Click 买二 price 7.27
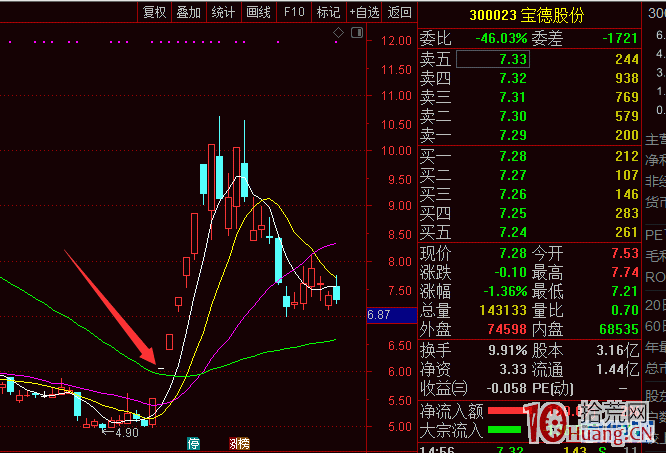Image resolution: width=666 pixels, height=453 pixels. 513,175
